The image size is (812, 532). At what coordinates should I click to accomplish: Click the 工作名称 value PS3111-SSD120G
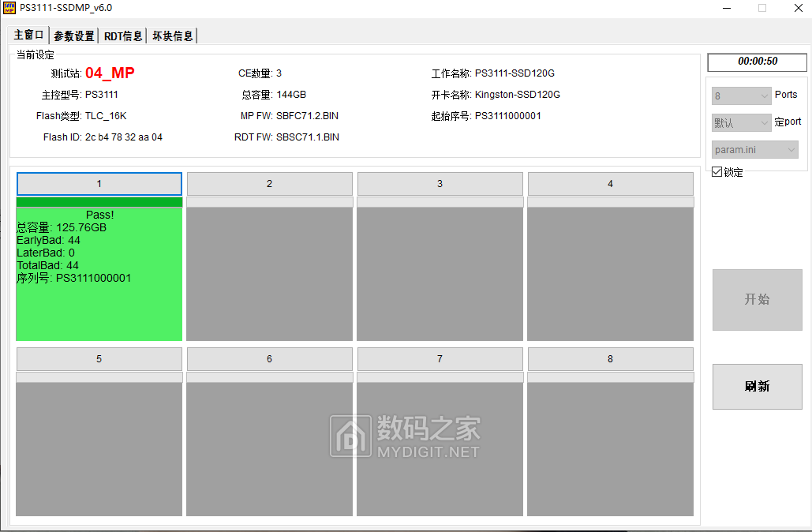tap(515, 73)
